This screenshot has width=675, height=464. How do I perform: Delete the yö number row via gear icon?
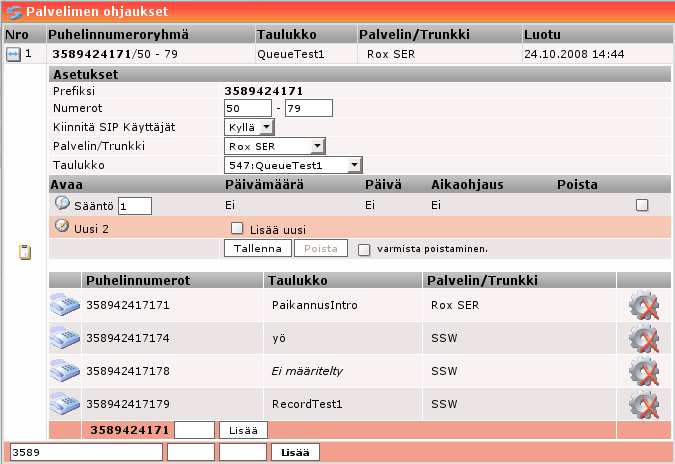[644, 338]
